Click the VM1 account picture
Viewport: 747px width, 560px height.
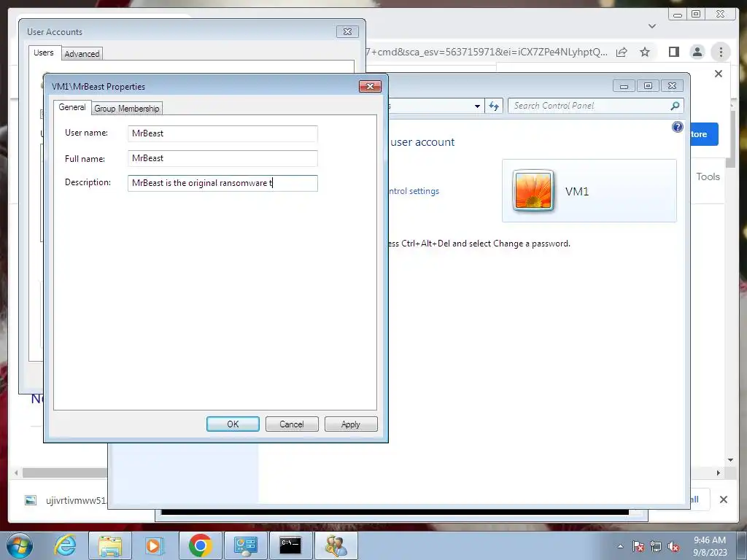tap(533, 190)
